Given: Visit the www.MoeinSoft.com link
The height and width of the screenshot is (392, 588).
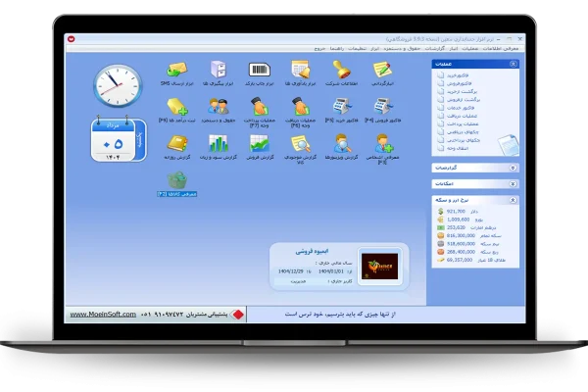Looking at the screenshot, I should [103, 315].
